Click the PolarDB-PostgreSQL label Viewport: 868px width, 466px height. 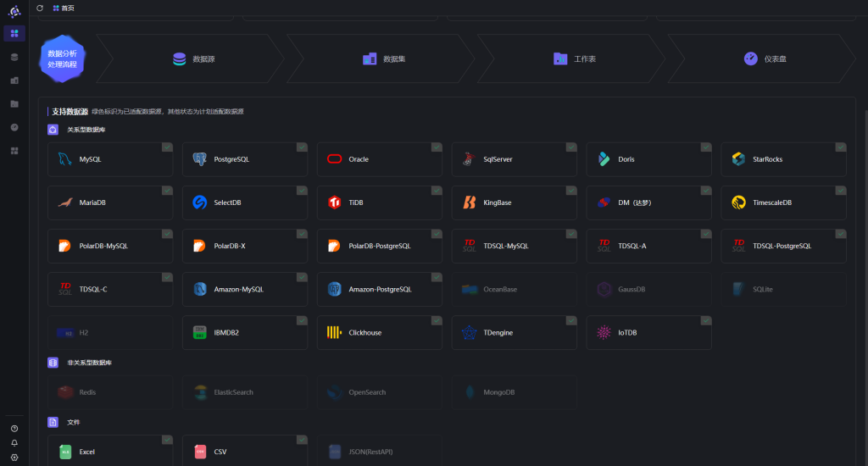pyautogui.click(x=380, y=247)
